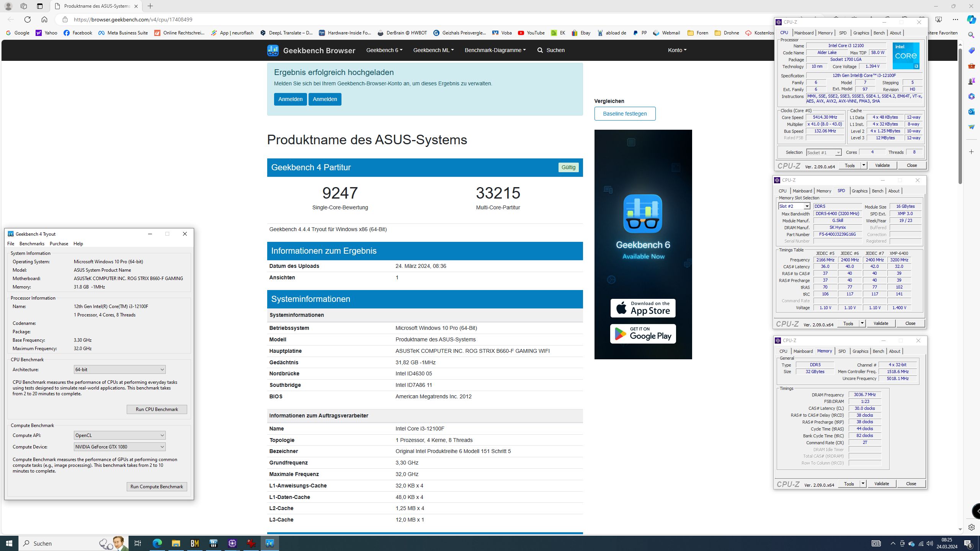The width and height of the screenshot is (980, 551).
Task: Open the Workspaces icon in Edge
Action: (x=24, y=6)
